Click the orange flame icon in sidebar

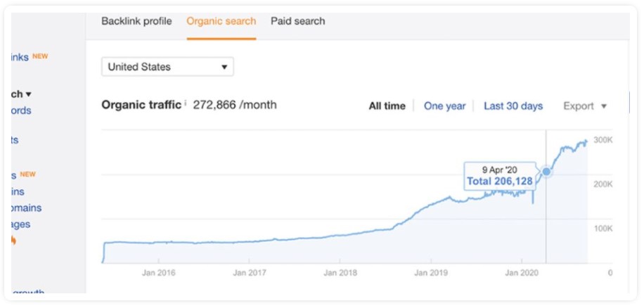pos(13,241)
